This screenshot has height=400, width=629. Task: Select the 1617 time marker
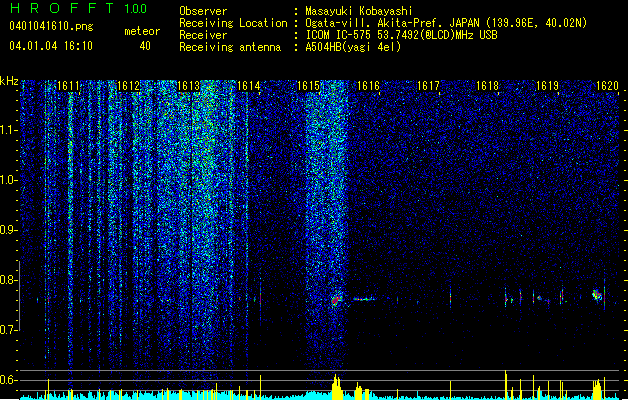tap(428, 86)
